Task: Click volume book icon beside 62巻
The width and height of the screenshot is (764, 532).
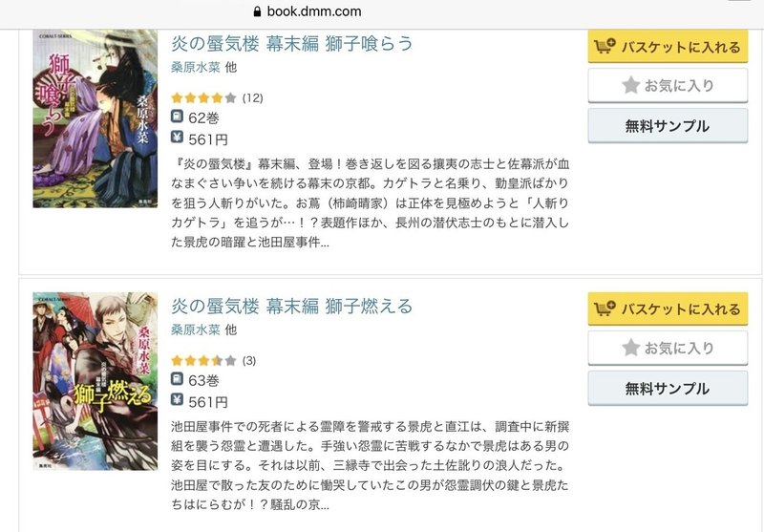Action: (178, 117)
